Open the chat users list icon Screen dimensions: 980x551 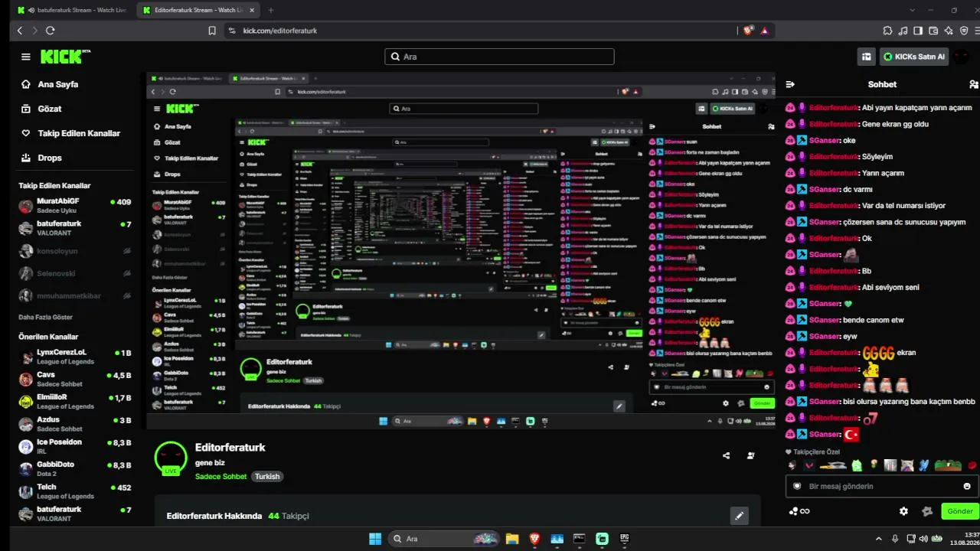tap(973, 84)
